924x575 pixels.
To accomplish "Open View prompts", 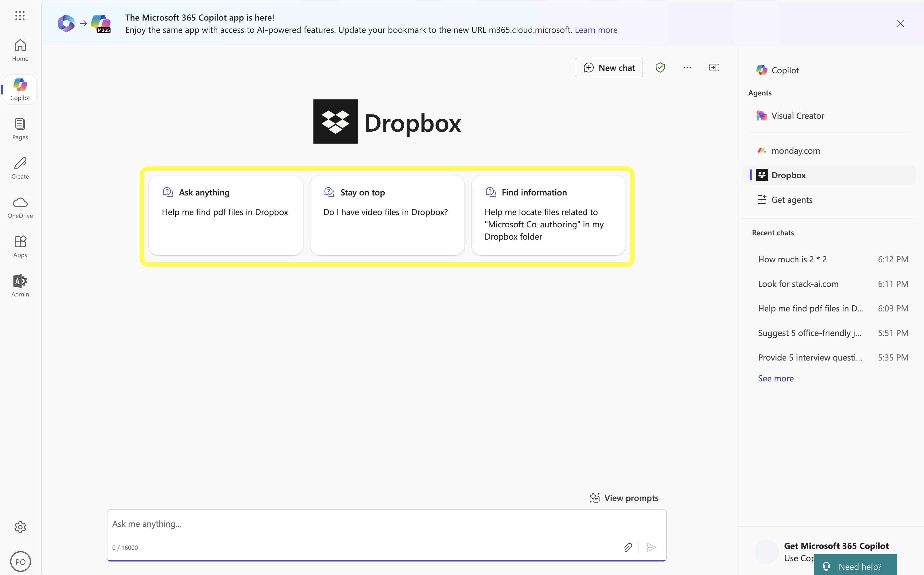I will (x=624, y=498).
